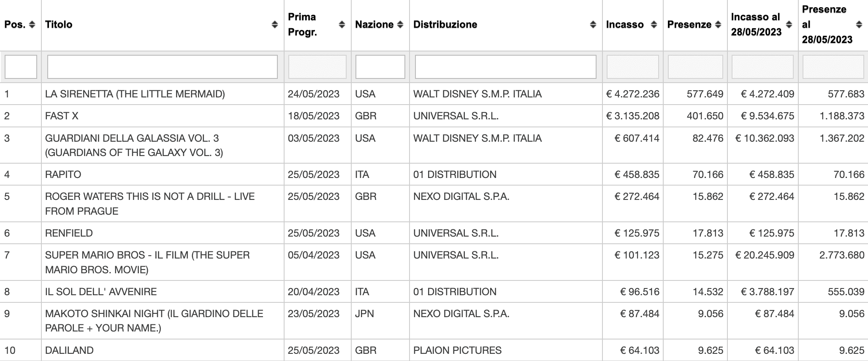This screenshot has height=361, width=868.
Task: Click the Incasso value € 101.123
Action: pos(637,255)
